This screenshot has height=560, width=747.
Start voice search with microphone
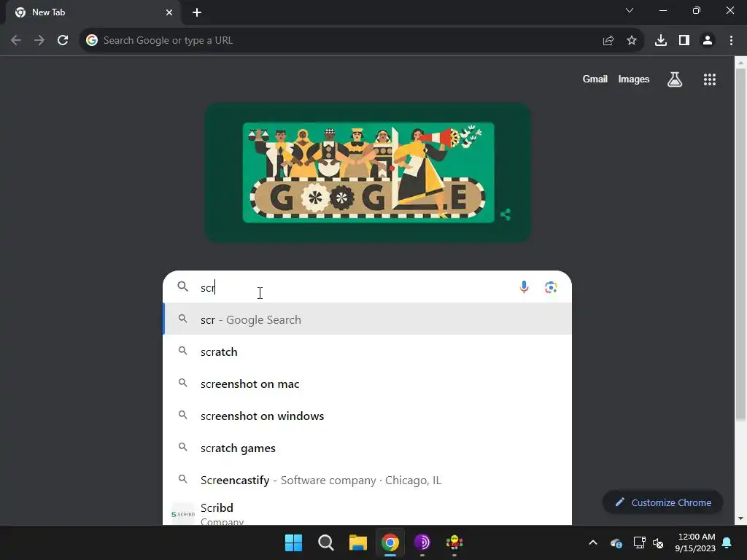524,287
